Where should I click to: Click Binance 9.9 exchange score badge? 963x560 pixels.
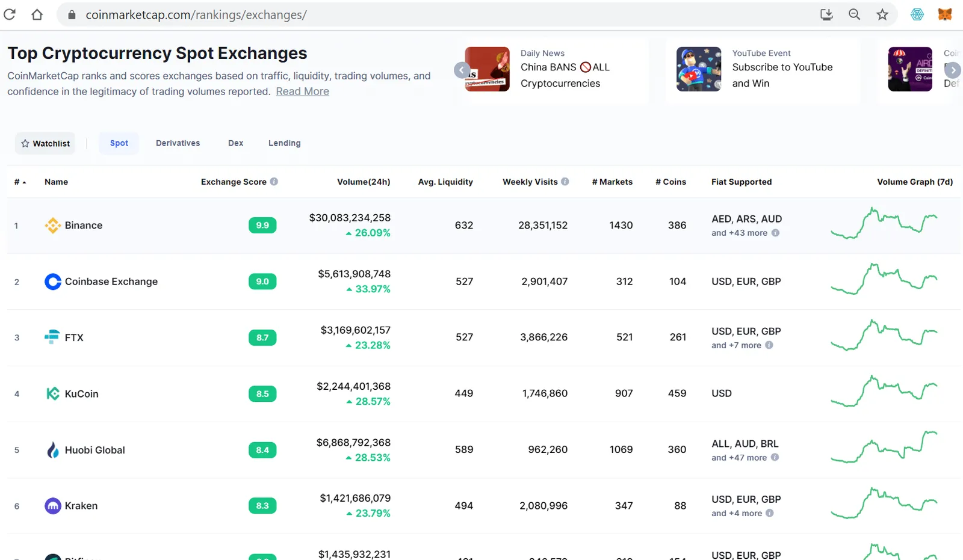click(x=262, y=226)
